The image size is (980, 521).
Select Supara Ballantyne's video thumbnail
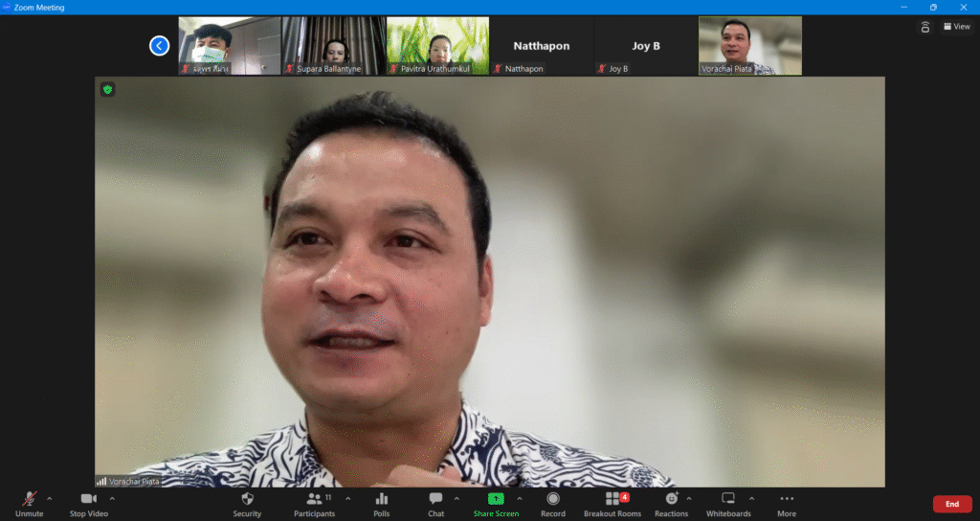click(x=334, y=45)
